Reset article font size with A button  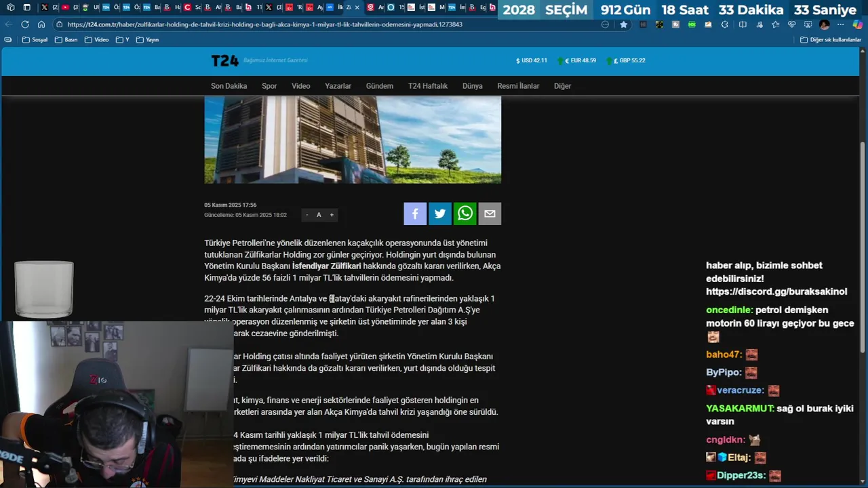(319, 215)
